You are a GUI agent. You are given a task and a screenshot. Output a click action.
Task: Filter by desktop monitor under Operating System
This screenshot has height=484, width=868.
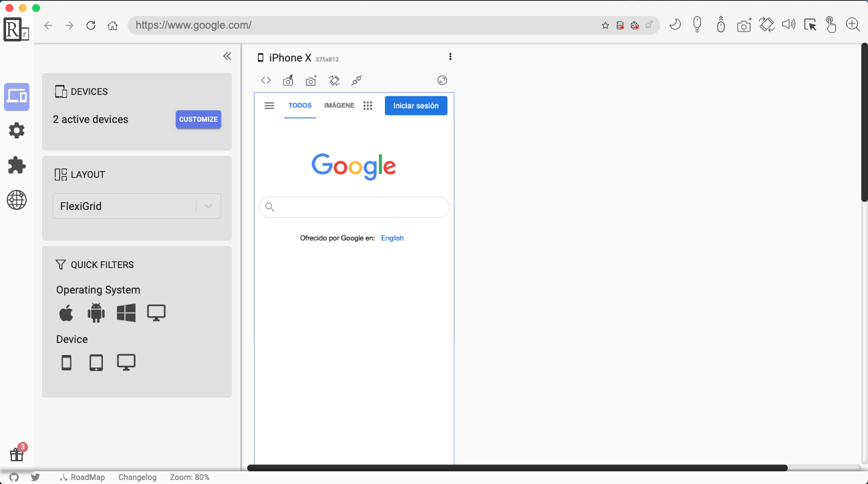point(156,312)
